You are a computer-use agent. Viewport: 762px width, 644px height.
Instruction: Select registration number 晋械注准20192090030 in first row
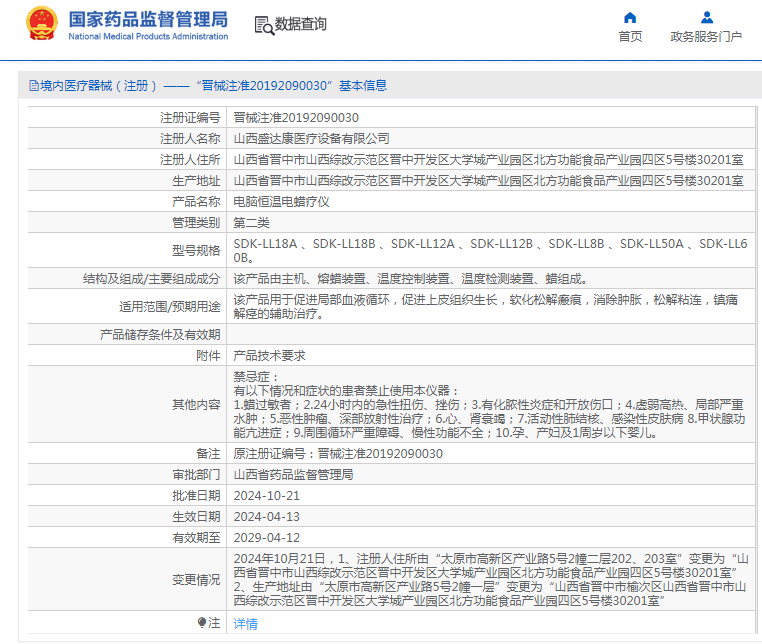[x=296, y=118]
